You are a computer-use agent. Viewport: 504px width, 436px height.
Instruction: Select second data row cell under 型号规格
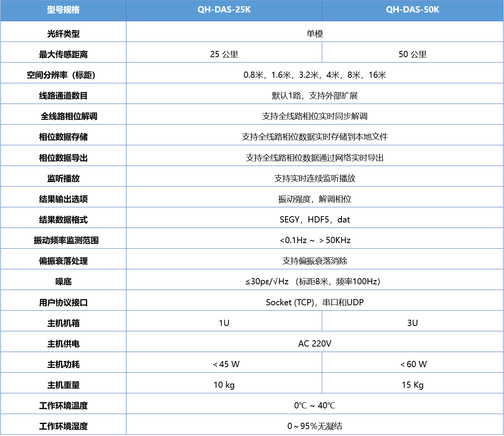pyautogui.click(x=63, y=52)
